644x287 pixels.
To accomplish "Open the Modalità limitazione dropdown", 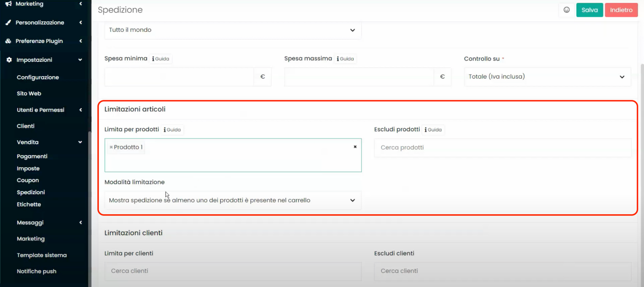I will click(x=233, y=200).
